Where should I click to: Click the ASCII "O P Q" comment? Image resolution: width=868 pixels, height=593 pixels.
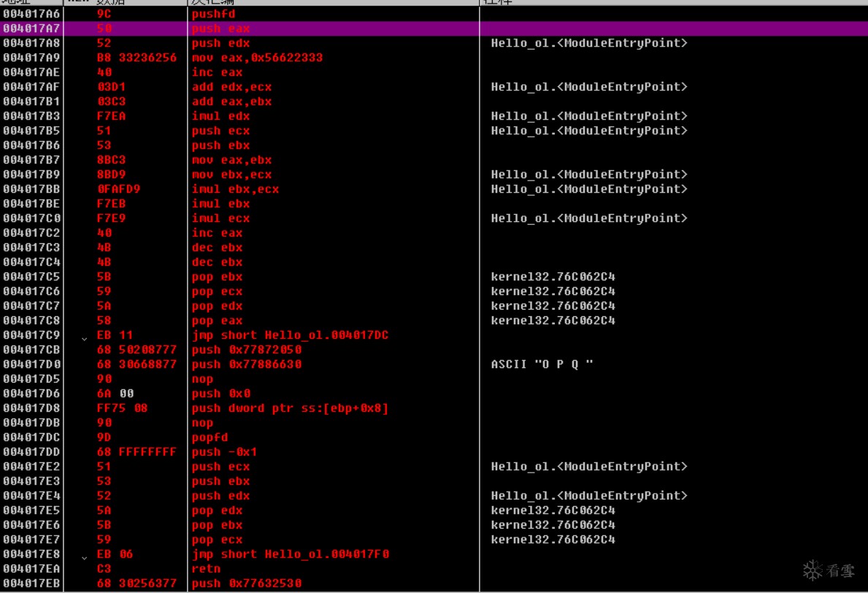(542, 364)
